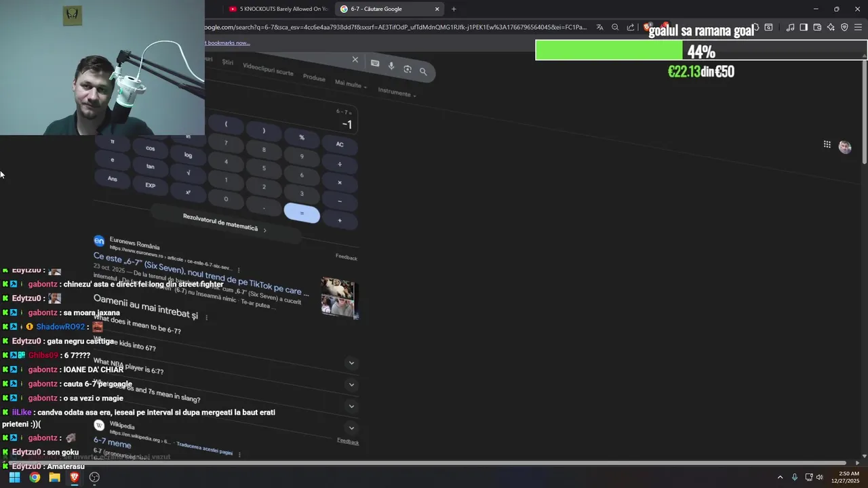
Task: Click the 5 calculator key
Action: pos(264,168)
